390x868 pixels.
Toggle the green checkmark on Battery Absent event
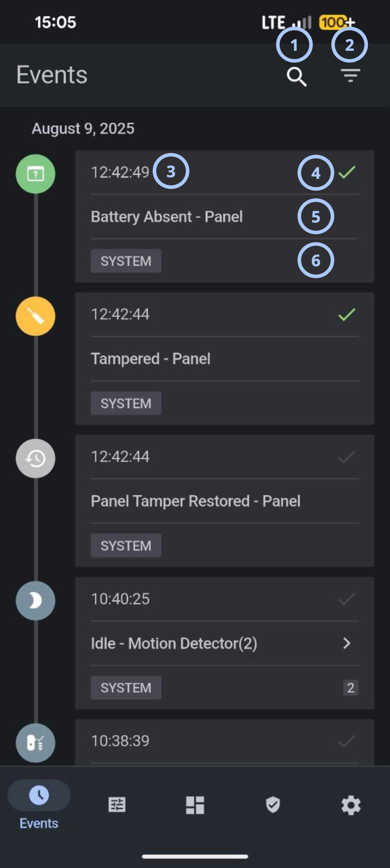coord(347,172)
